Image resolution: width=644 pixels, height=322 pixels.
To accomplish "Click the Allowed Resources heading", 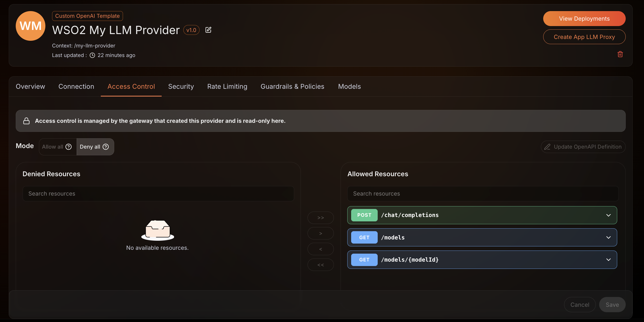I will coord(378,174).
